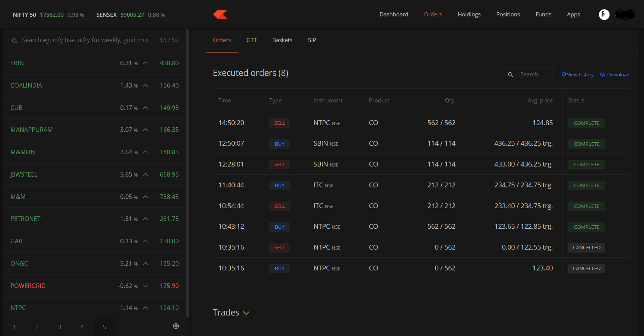Select JSWSTEEL in the watchlist
This screenshot has width=644, height=336.
pyautogui.click(x=94, y=175)
